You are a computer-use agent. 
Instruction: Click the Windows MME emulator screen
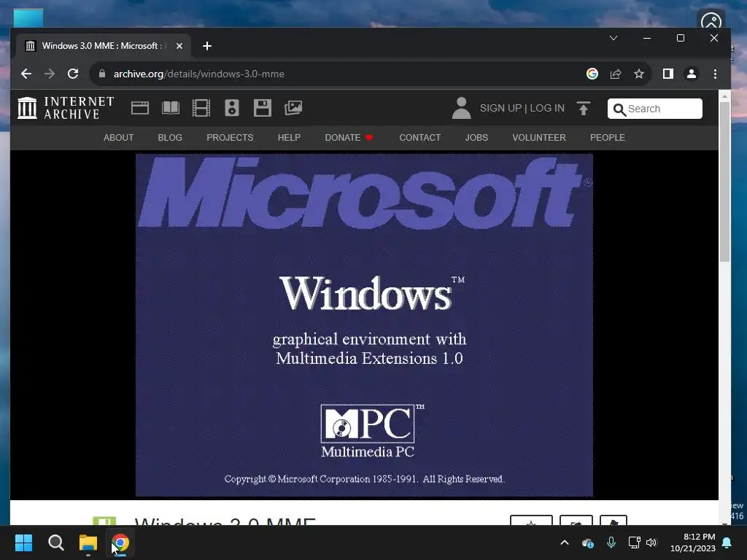tap(364, 325)
